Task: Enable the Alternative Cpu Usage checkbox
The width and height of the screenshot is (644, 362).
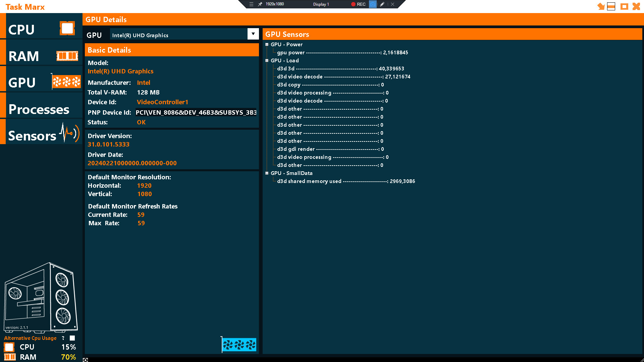Action: [x=72, y=338]
